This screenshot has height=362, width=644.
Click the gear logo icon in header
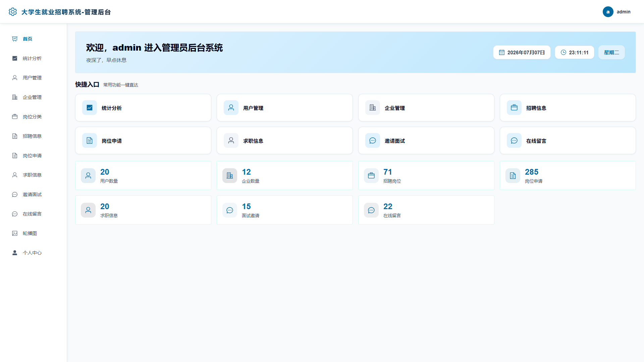coord(13,12)
